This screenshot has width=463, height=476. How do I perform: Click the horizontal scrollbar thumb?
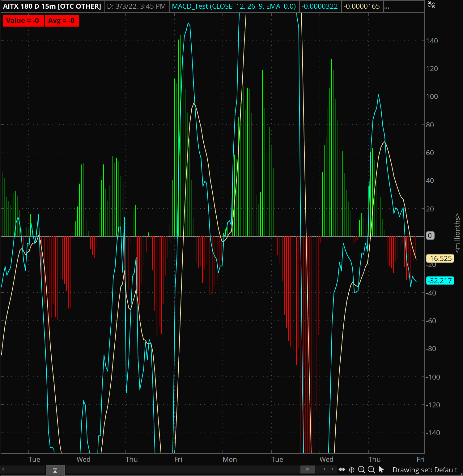tap(308, 469)
